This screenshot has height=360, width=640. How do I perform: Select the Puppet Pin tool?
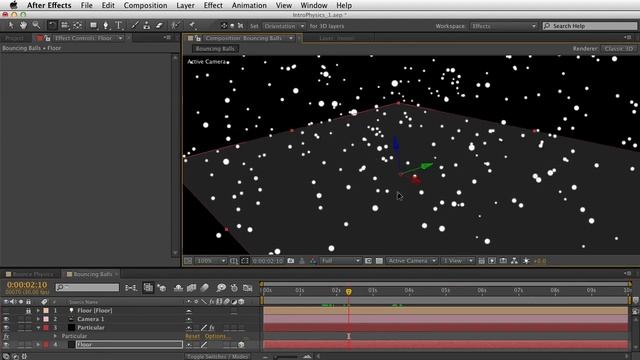(x=191, y=25)
